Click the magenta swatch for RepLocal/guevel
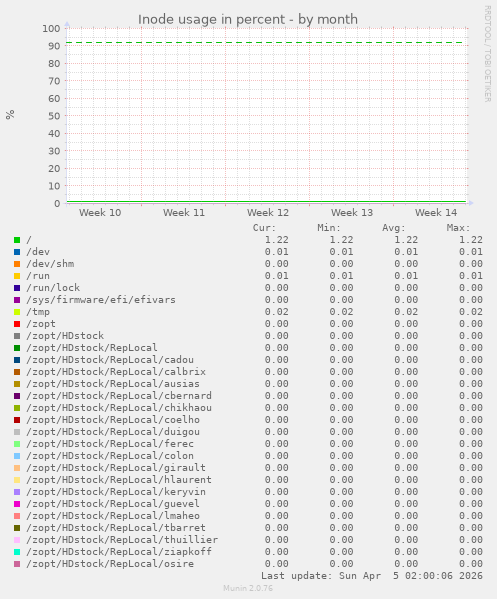This screenshot has width=497, height=599. tap(17, 504)
